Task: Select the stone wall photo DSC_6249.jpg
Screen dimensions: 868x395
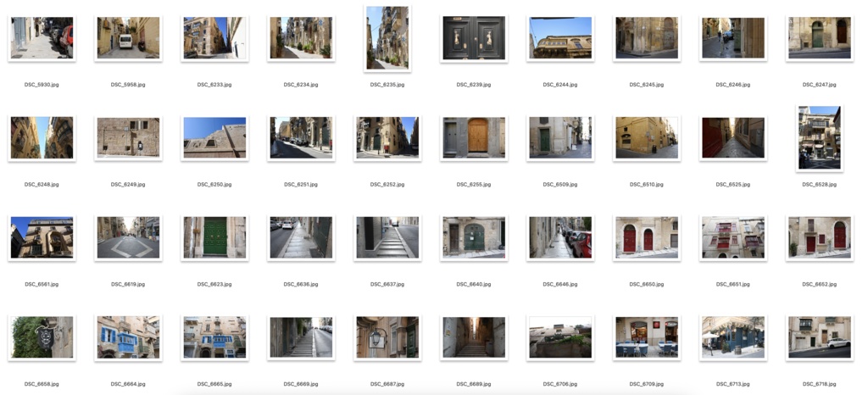Action: 128,138
